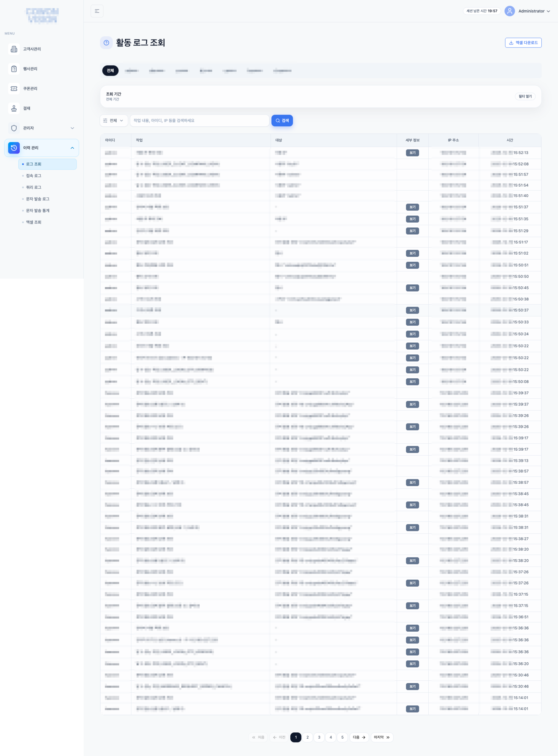The height and width of the screenshot is (756, 558).
Task: Open the Administrator account dropdown arrow
Action: coord(548,11)
